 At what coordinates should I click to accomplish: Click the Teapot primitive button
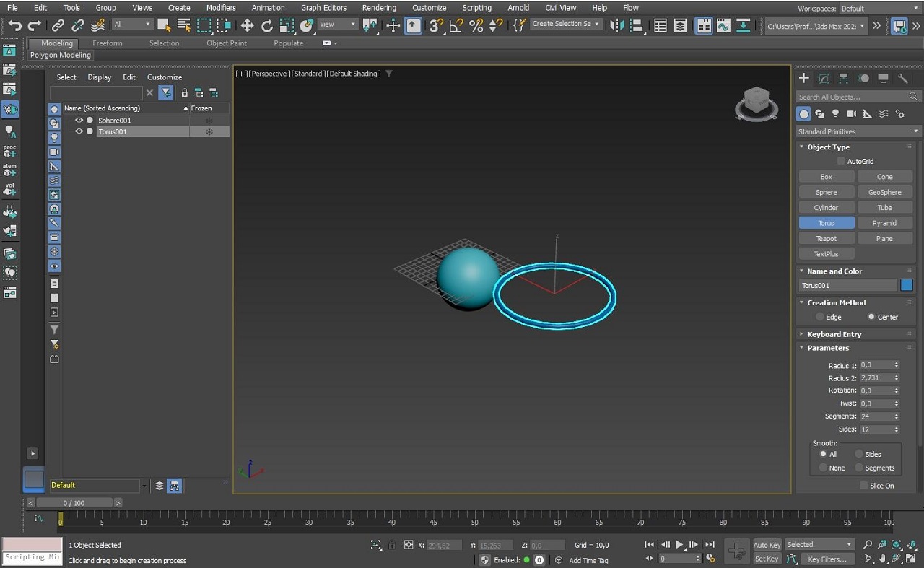(827, 238)
